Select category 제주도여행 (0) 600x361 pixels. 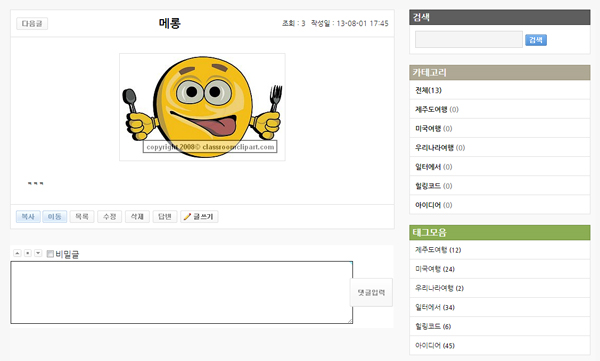[x=437, y=109]
